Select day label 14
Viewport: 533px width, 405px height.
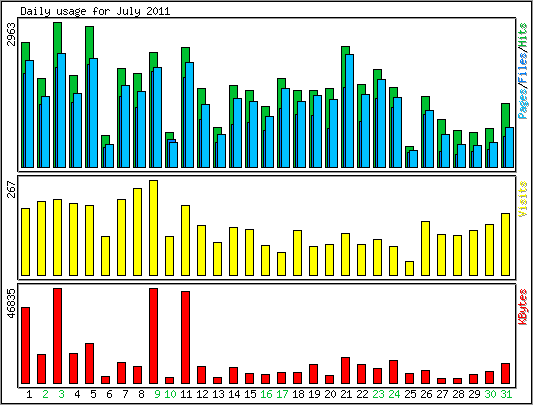click(x=234, y=394)
